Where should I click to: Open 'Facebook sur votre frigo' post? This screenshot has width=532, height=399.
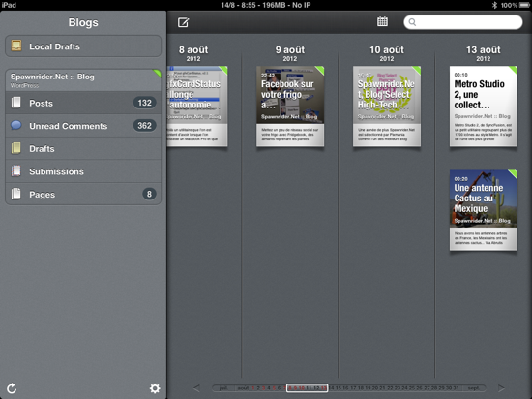tap(290, 107)
